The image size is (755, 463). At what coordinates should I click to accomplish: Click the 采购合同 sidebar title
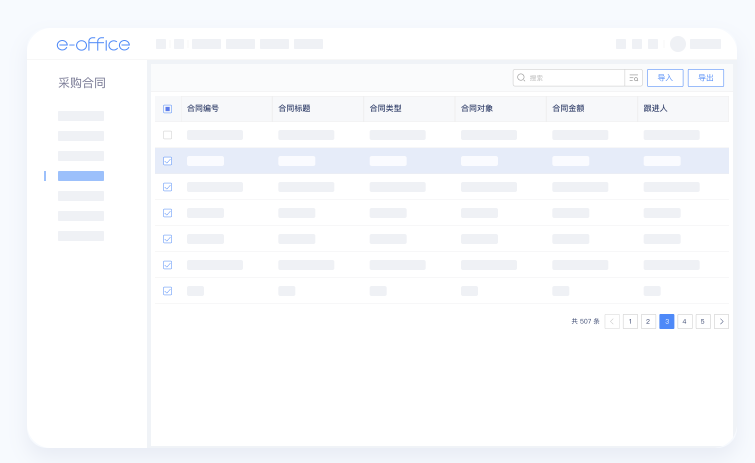pos(82,83)
